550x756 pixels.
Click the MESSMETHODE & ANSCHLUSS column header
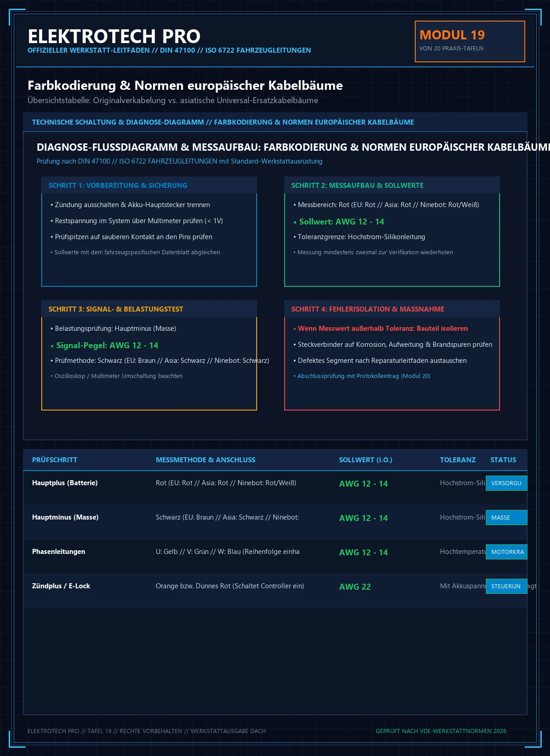pyautogui.click(x=205, y=460)
